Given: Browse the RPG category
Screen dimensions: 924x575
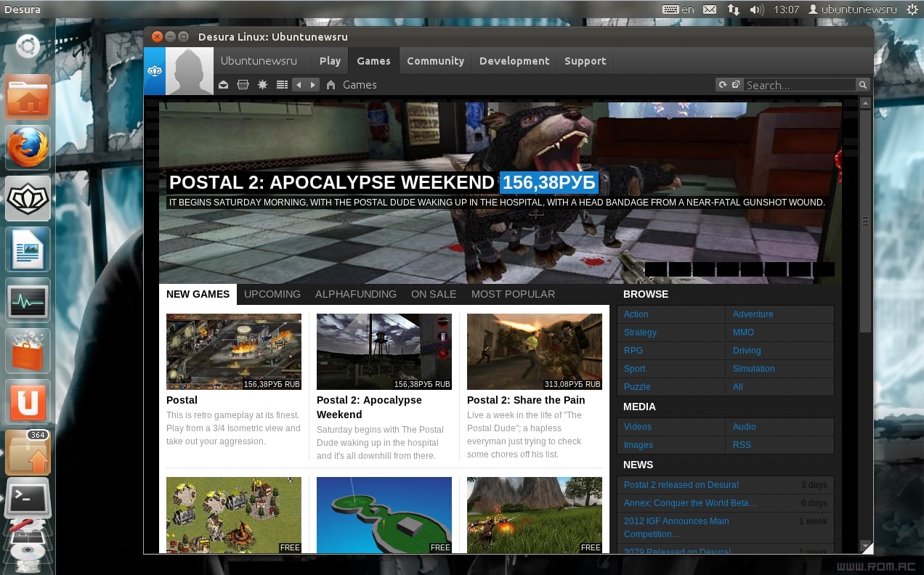Looking at the screenshot, I should click(x=633, y=351).
